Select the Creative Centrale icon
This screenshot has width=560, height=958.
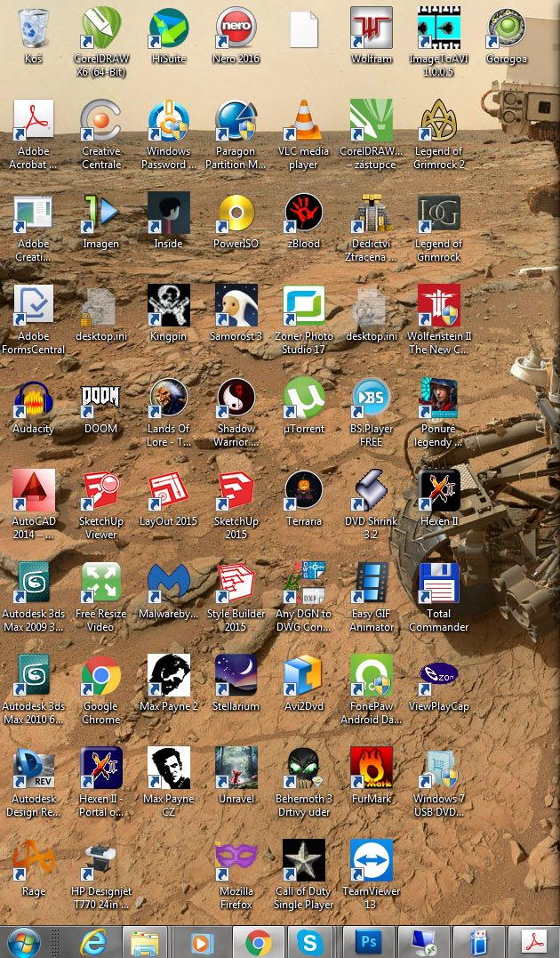coord(100,120)
